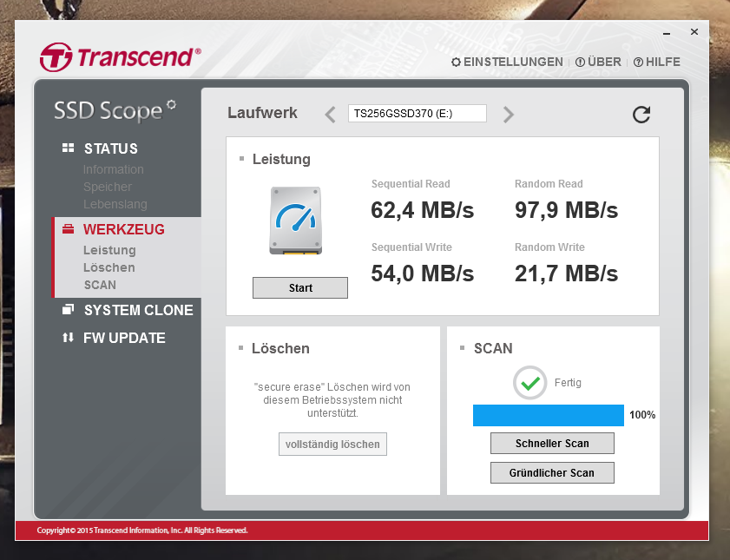Click the Fertig status text
The image size is (730, 560).
pyautogui.click(x=568, y=383)
